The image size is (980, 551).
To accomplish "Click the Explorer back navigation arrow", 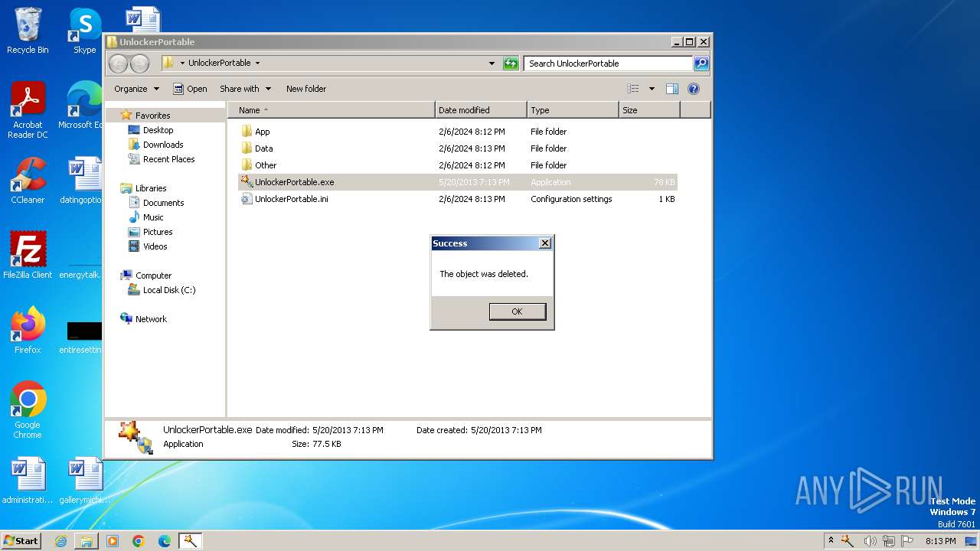I will [x=118, y=64].
